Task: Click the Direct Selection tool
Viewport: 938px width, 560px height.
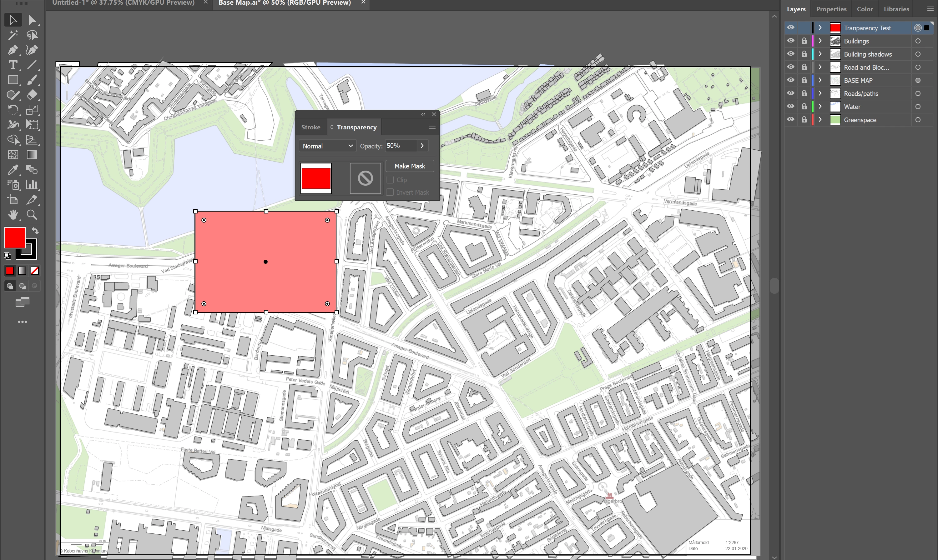Action: pyautogui.click(x=32, y=20)
